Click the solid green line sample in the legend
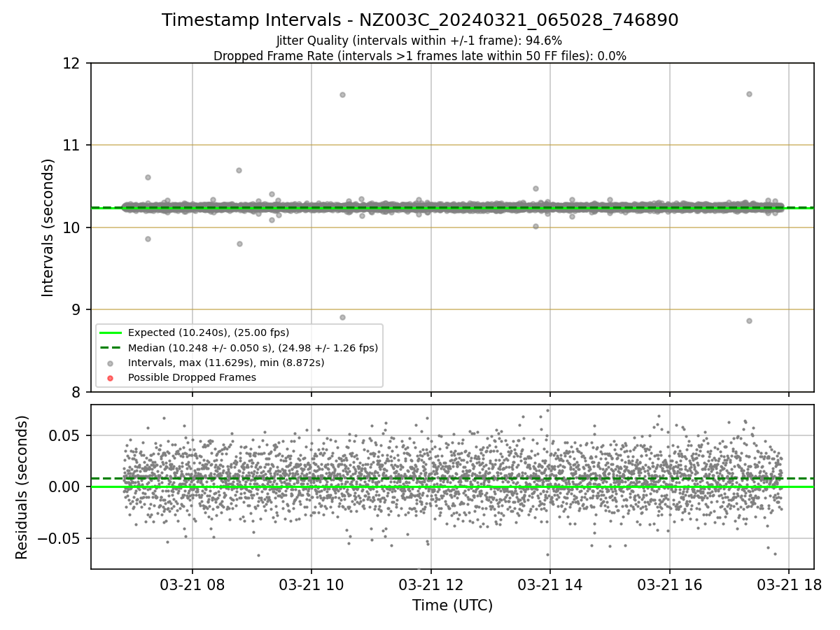The height and width of the screenshot is (630, 840). coord(111,332)
